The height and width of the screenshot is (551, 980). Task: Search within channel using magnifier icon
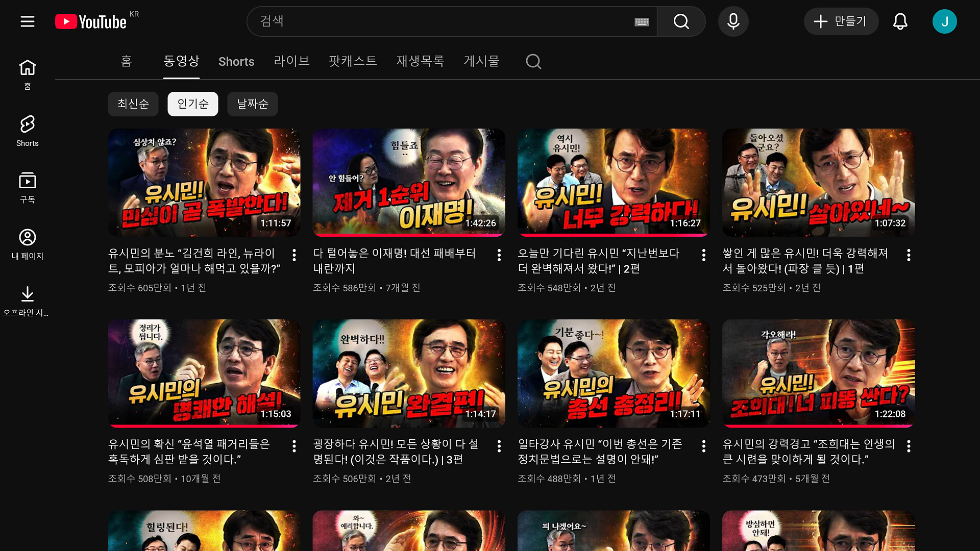point(533,62)
